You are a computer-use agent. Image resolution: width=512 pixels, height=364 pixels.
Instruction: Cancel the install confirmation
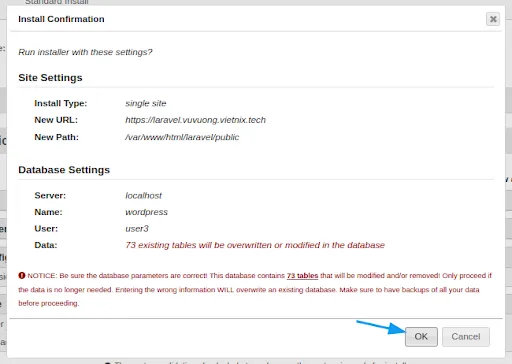(x=466, y=337)
